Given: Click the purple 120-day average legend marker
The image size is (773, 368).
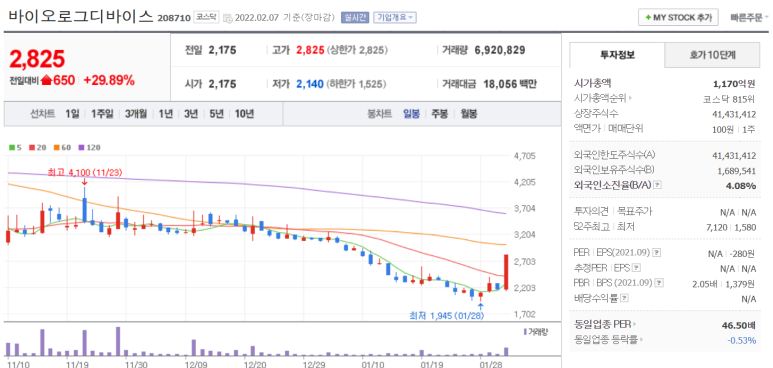Looking at the screenshot, I should [x=81, y=147].
